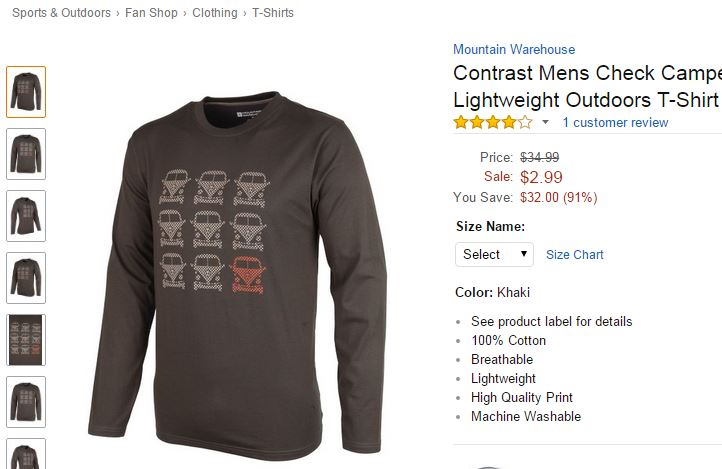The width and height of the screenshot is (722, 469).
Task: Visit the Mountain Warehouse brand link
Action: (x=514, y=49)
